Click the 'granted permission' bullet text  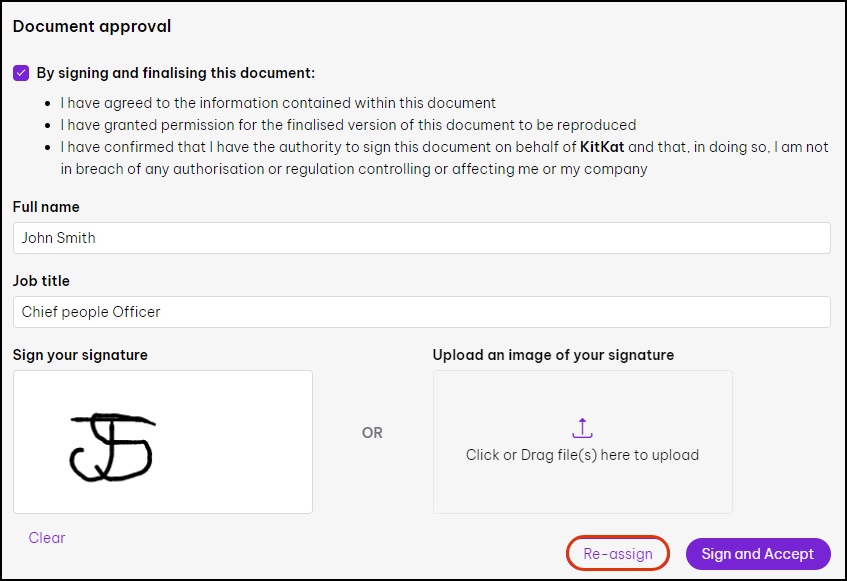348,125
